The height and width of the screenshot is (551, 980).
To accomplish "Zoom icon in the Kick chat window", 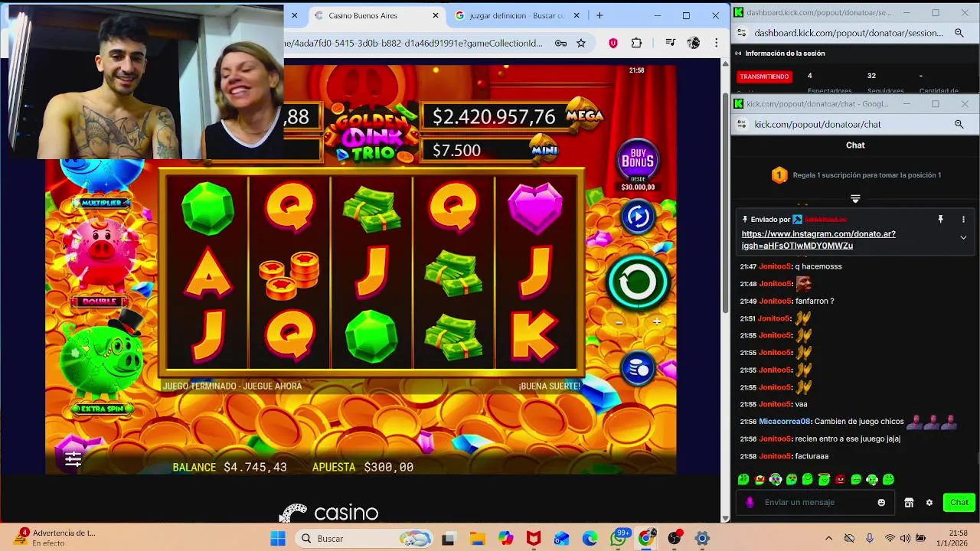I will click(959, 124).
